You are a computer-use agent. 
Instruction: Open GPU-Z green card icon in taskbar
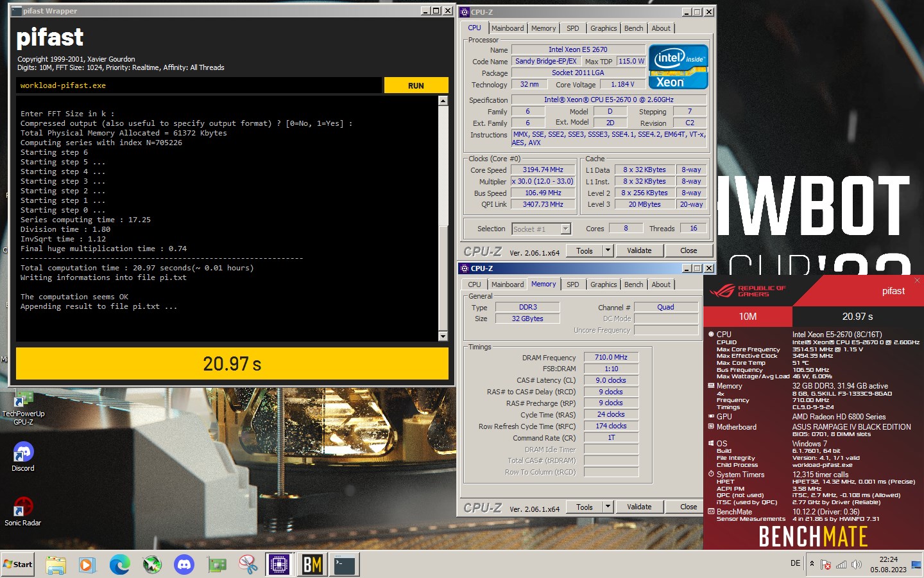[x=217, y=565]
